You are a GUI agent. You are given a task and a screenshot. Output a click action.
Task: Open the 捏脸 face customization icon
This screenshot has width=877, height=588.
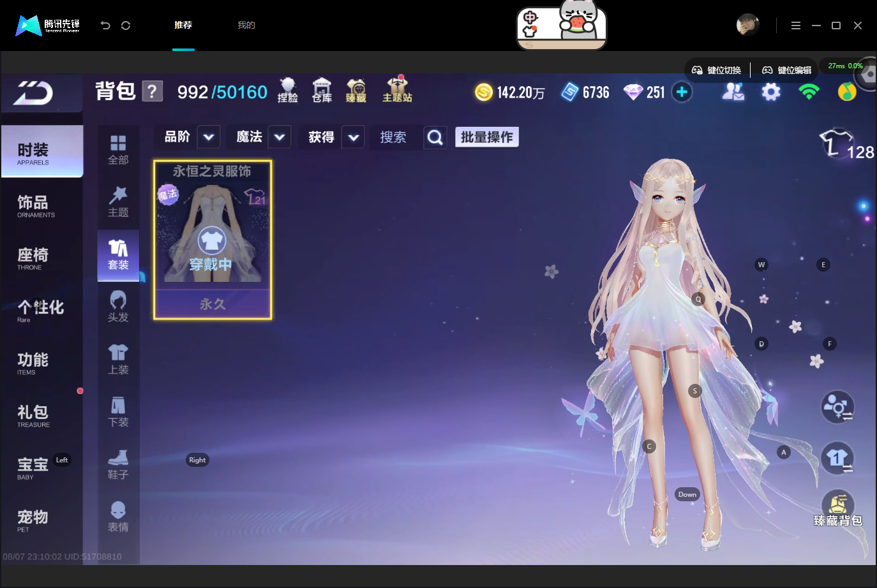288,90
